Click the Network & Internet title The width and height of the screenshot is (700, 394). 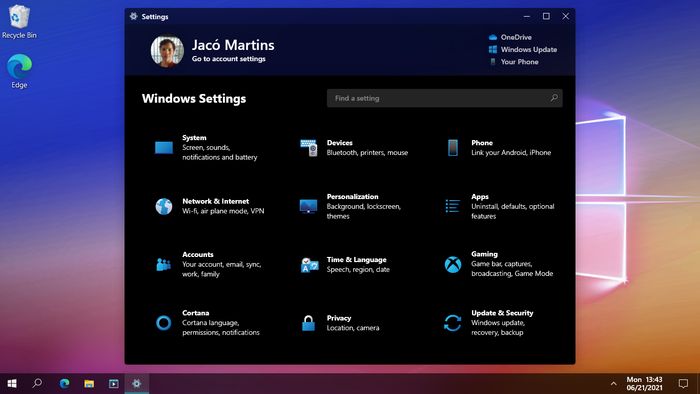click(216, 201)
